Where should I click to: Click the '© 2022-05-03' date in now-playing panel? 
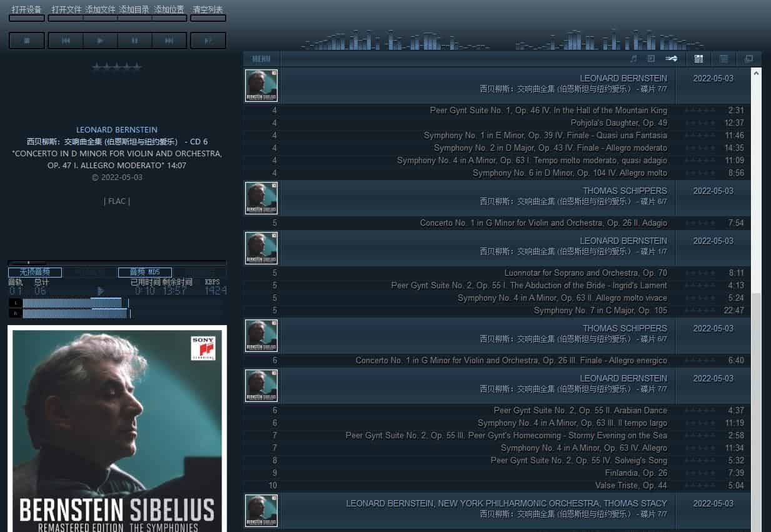pos(117,178)
